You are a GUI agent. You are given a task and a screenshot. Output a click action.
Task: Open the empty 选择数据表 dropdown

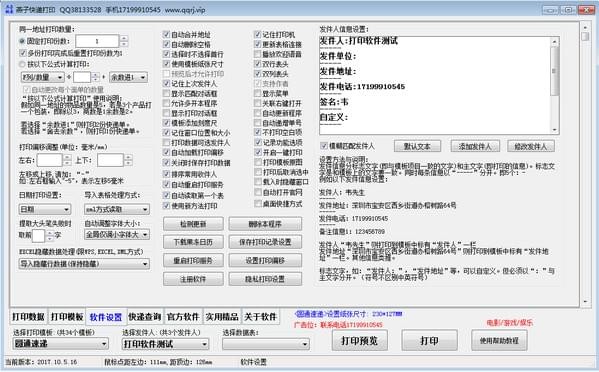266,344
